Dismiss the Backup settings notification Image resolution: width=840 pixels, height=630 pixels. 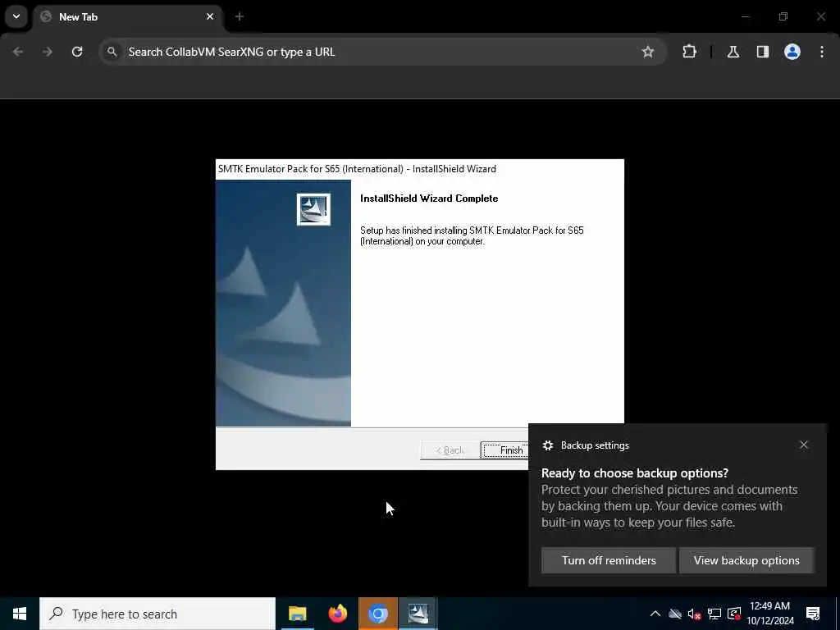[x=804, y=445]
